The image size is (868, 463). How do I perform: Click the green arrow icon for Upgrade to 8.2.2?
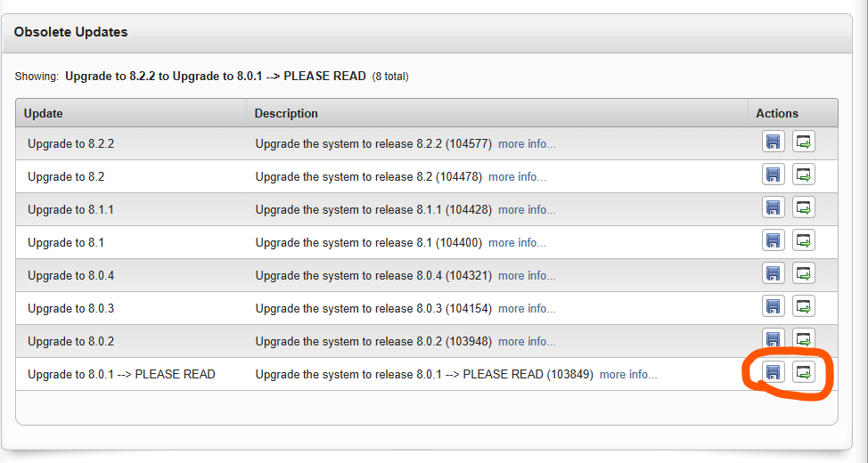tap(804, 142)
